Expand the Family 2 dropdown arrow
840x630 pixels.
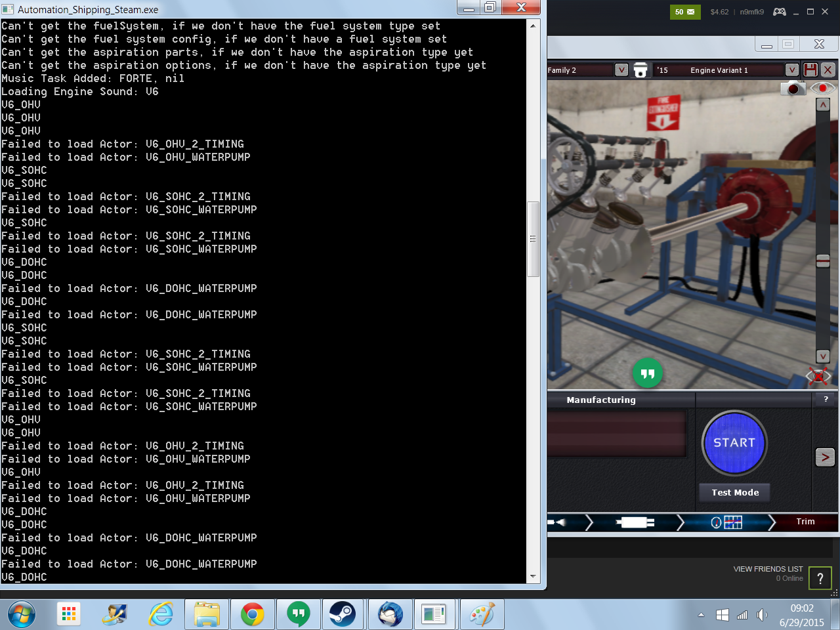point(621,70)
